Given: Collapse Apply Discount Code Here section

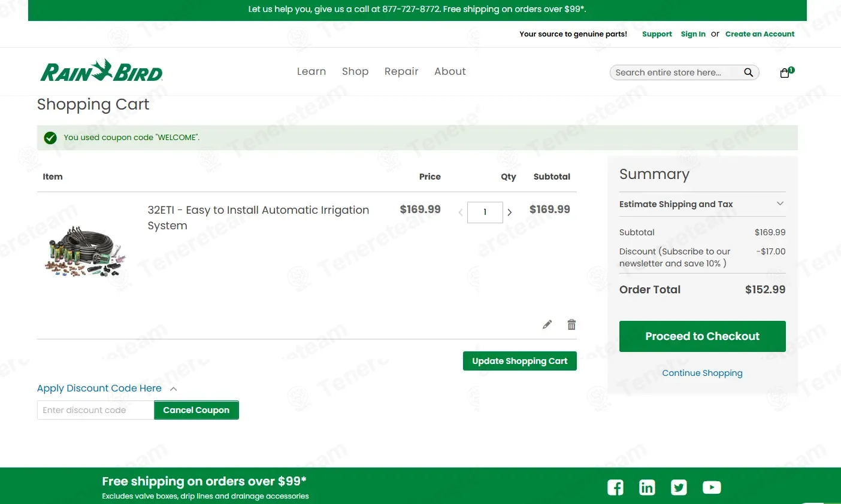Looking at the screenshot, I should click(107, 388).
